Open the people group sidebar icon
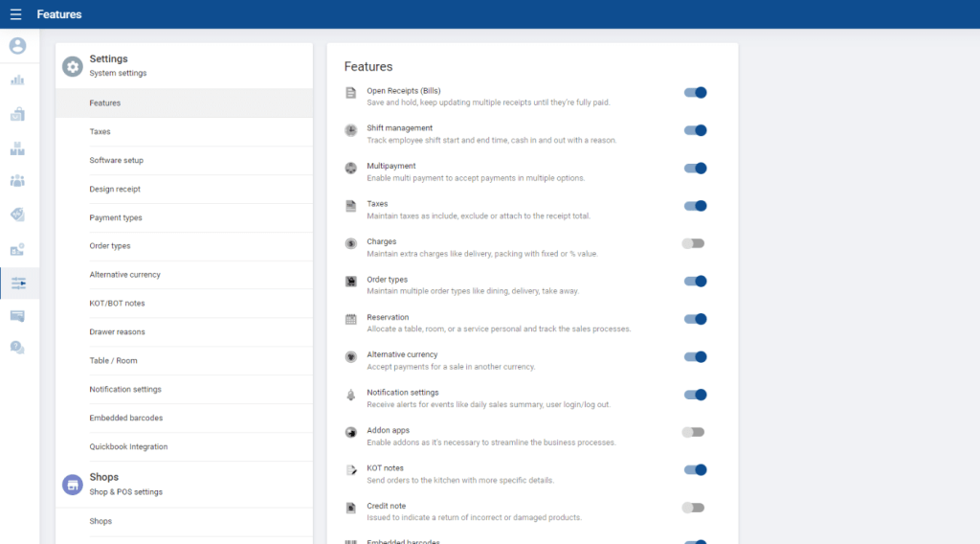Image resolution: width=980 pixels, height=544 pixels. tap(17, 181)
